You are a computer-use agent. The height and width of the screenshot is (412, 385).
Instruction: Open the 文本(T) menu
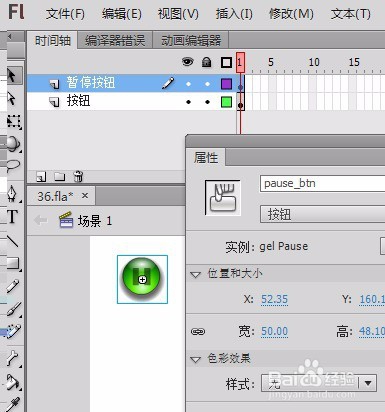point(351,14)
